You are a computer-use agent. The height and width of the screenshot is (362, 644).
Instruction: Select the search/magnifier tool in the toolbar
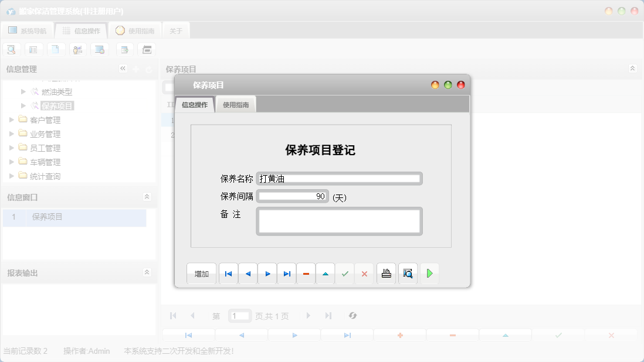click(11, 49)
